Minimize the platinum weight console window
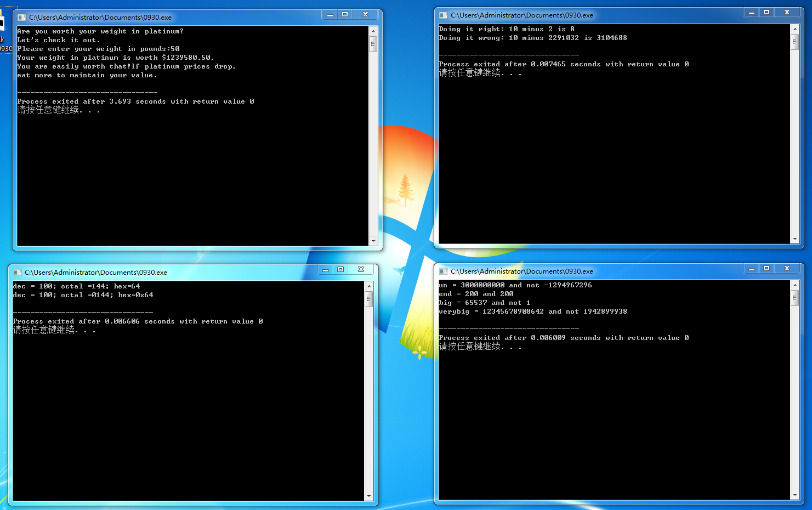Viewport: 812px width, 510px height. pyautogui.click(x=330, y=15)
